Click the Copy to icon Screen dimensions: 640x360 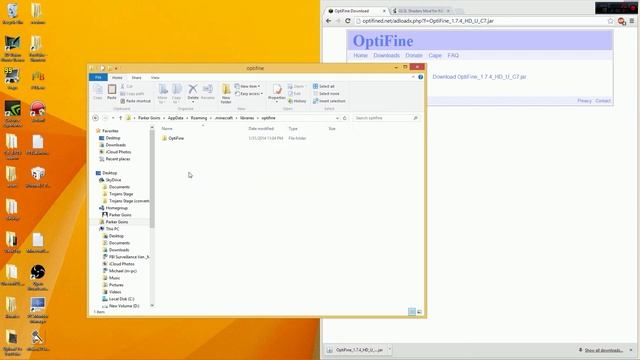(x=176, y=93)
